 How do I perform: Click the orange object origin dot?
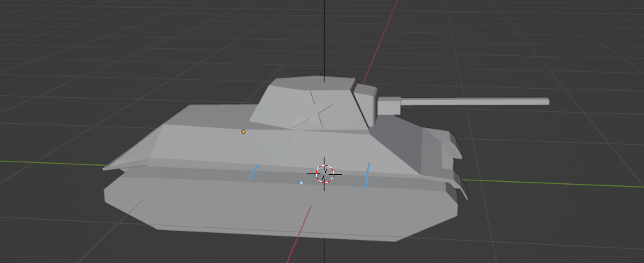243,131
